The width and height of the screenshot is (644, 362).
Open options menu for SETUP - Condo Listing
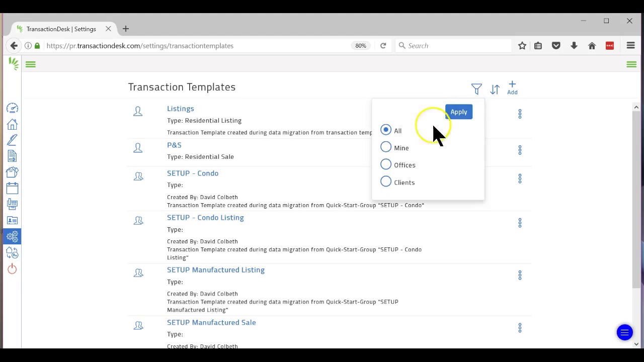(x=520, y=223)
